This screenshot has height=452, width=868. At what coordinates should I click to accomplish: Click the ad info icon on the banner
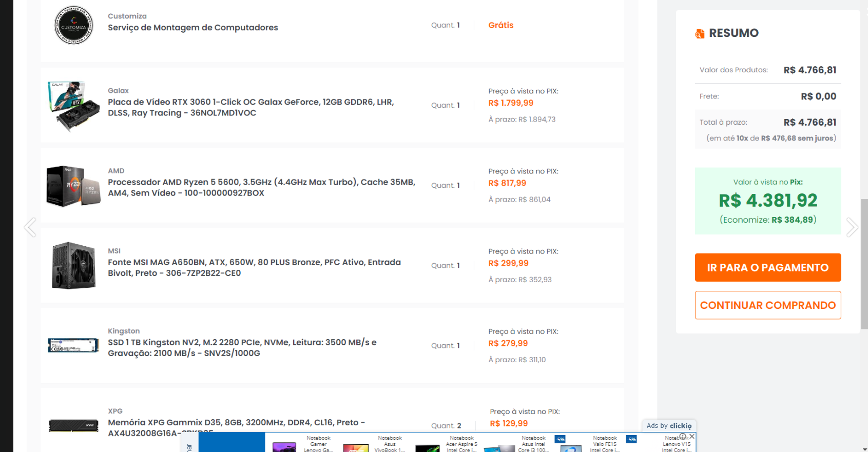click(683, 437)
